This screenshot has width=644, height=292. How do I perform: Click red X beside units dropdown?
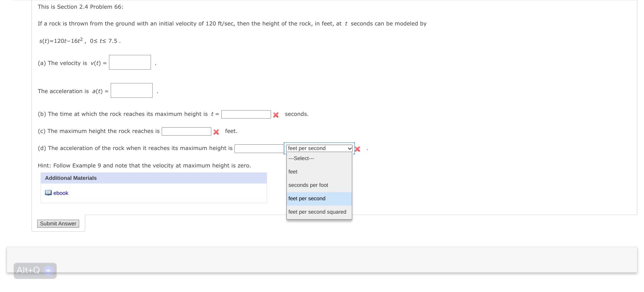(358, 149)
